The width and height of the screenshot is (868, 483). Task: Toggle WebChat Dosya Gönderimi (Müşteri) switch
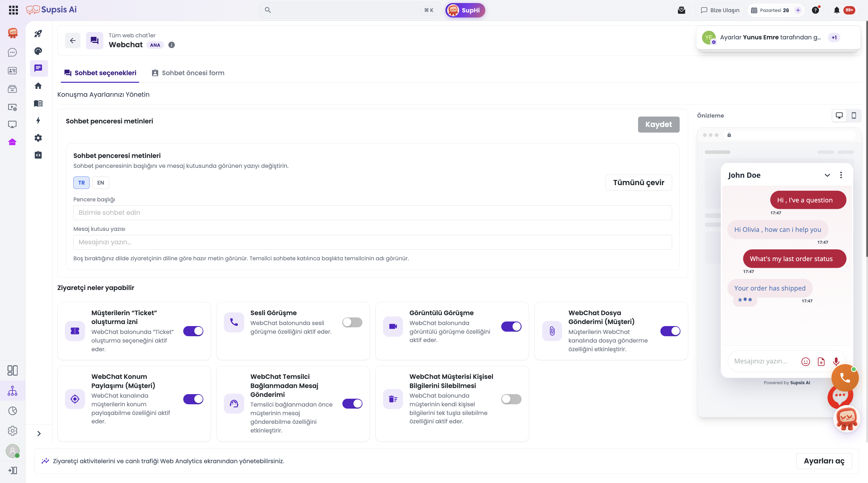(671, 331)
